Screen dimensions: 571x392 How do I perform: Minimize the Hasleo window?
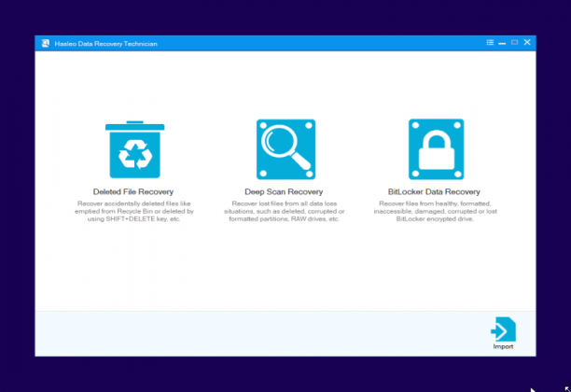[x=502, y=43]
